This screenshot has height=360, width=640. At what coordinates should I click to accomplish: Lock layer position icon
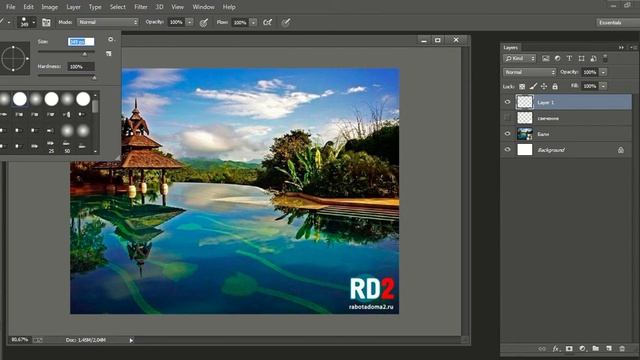pos(544,86)
